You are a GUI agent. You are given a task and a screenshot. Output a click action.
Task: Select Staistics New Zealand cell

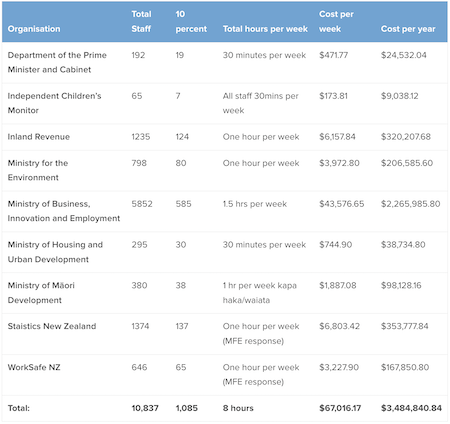52,326
